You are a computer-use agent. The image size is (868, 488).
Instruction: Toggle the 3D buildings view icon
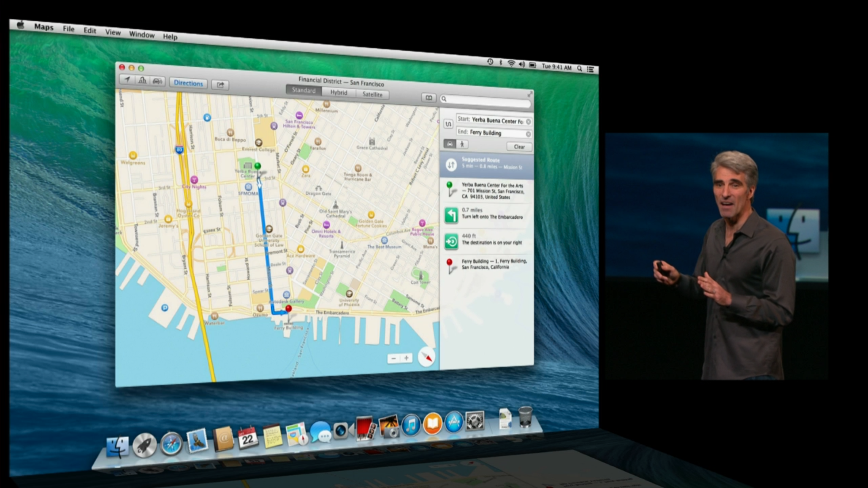point(142,81)
